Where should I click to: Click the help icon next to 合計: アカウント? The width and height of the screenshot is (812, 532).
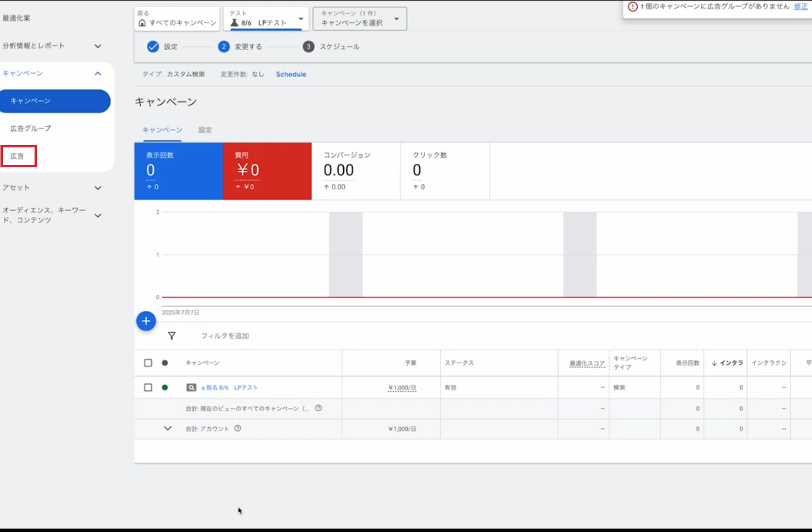point(238,428)
